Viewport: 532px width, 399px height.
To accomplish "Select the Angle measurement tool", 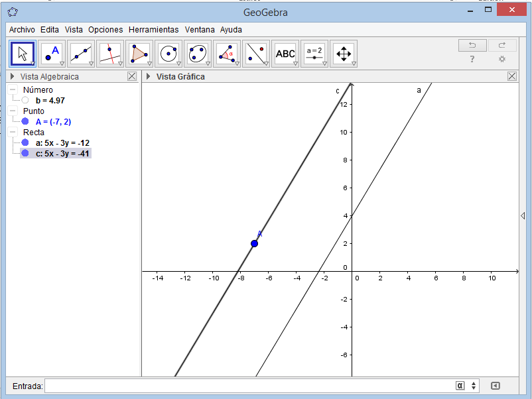I will tap(226, 53).
